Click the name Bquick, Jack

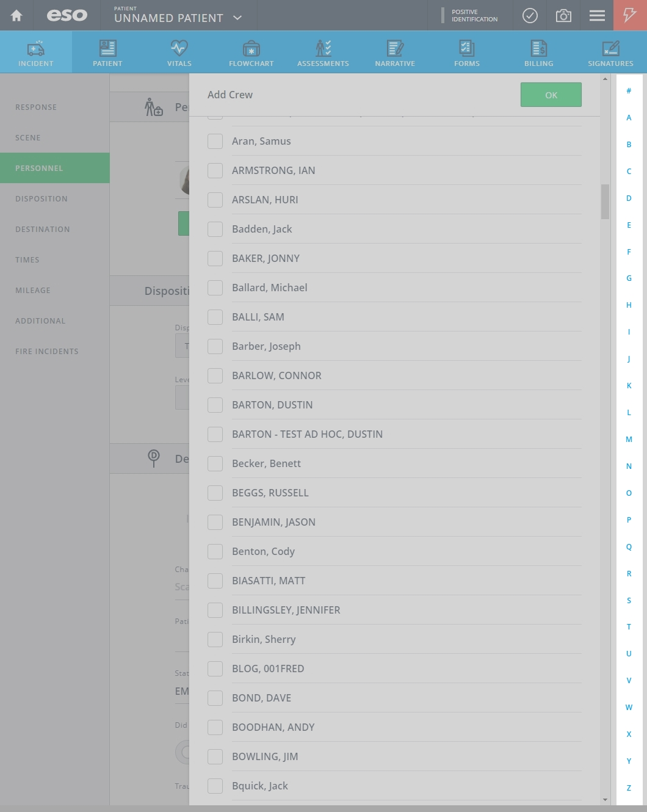pos(260,786)
